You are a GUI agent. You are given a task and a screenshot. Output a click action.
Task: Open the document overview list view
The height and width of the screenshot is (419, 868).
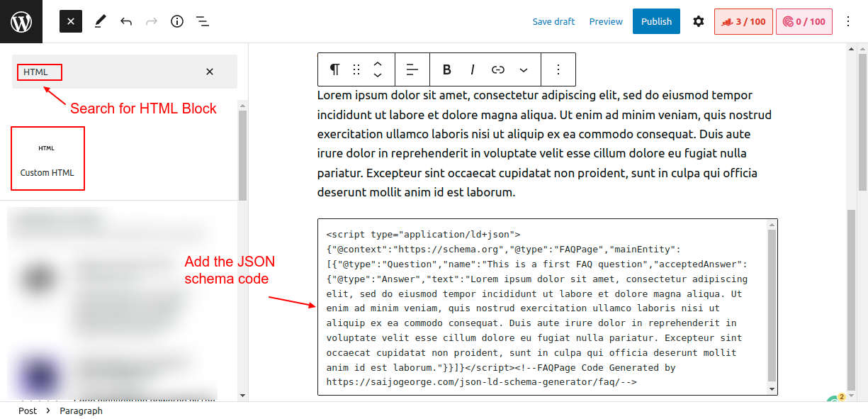[203, 21]
